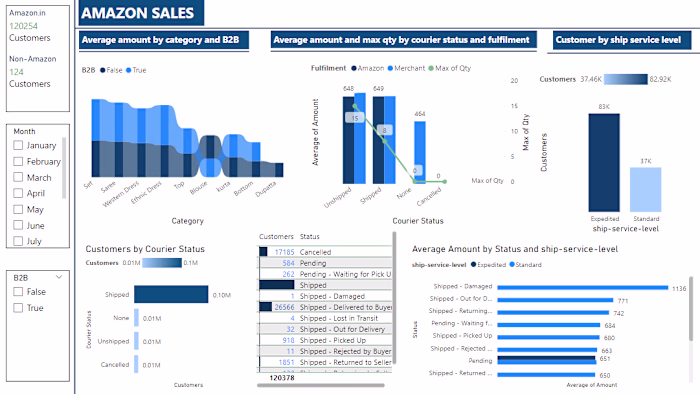Tick the March month checkbox

(18, 177)
